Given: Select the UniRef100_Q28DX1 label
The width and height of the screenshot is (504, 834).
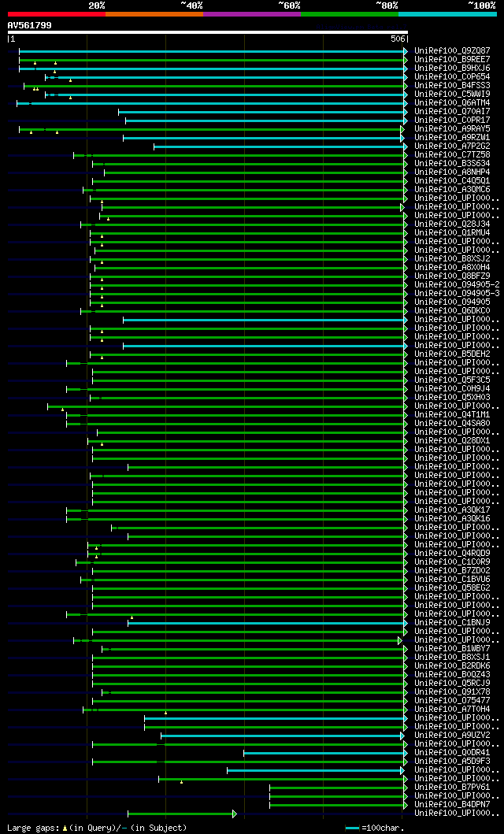Looking at the screenshot, I should tap(453, 441).
